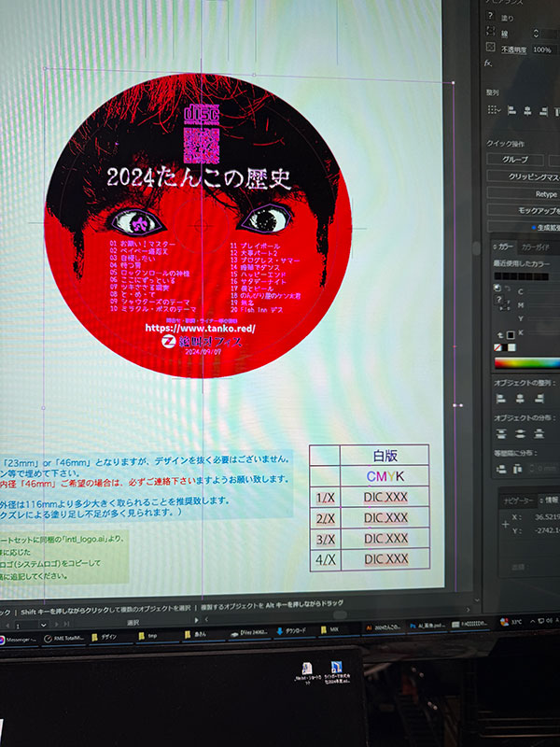Distribute horizontal spacing under 等間隔に分布
560x747 pixels.
point(518,470)
